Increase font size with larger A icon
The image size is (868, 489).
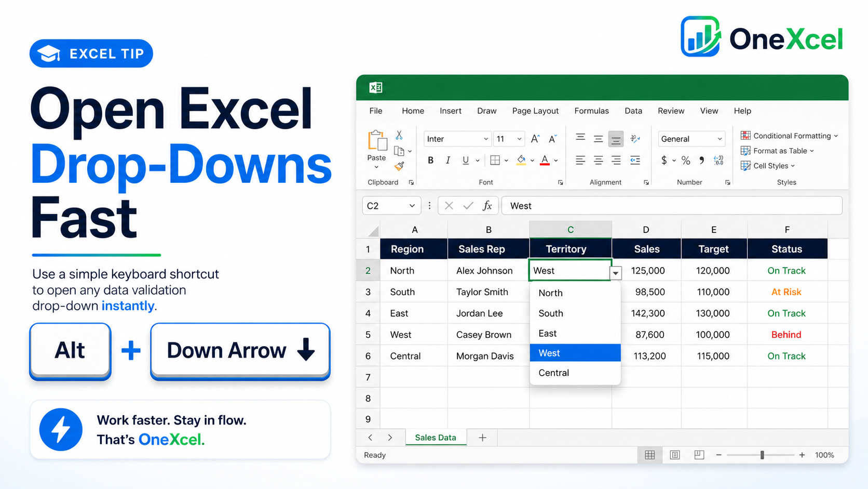click(x=535, y=139)
